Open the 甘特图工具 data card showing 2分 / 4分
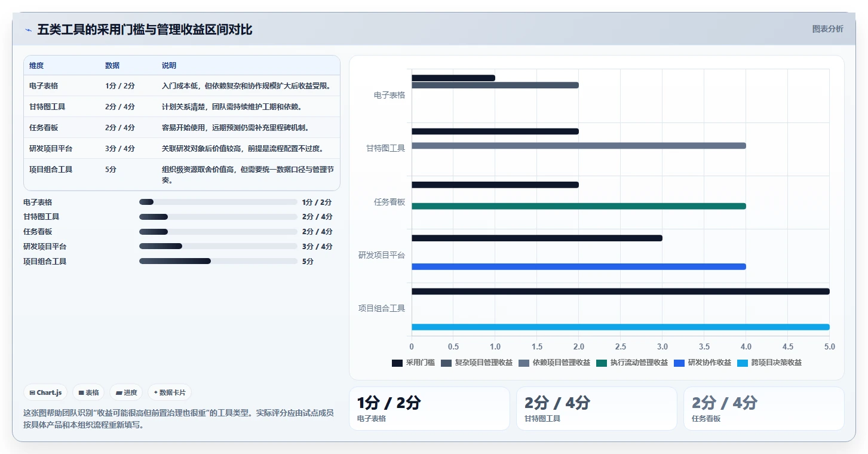The height and width of the screenshot is (454, 868). (x=597, y=409)
